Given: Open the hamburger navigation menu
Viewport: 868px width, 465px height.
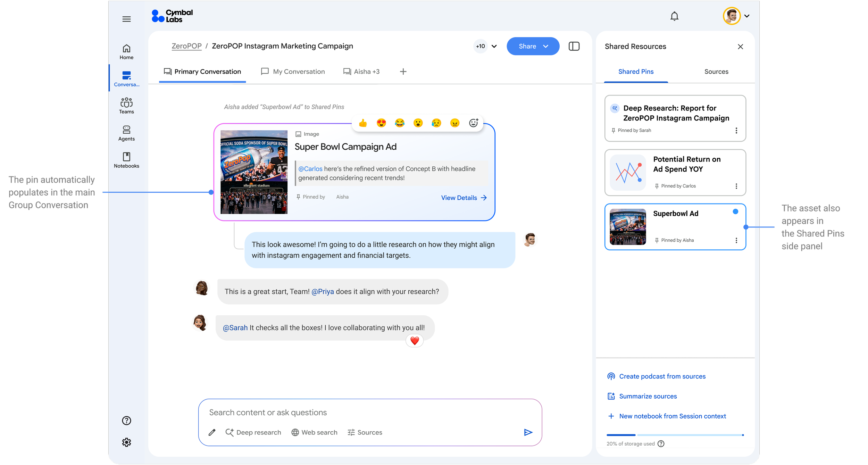Looking at the screenshot, I should click(126, 19).
